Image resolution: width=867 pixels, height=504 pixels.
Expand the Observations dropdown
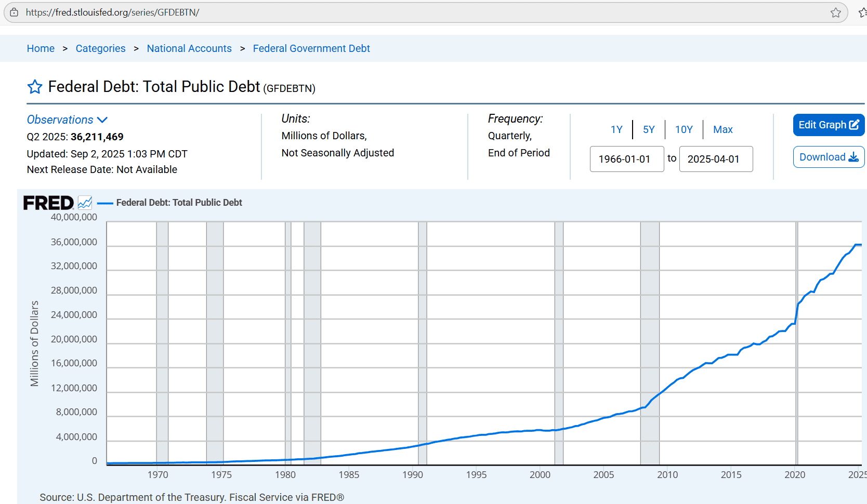click(x=67, y=120)
